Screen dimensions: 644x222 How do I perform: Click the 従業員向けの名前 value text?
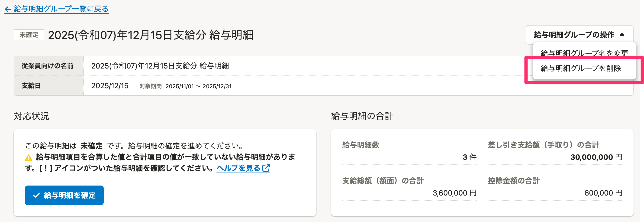160,66
